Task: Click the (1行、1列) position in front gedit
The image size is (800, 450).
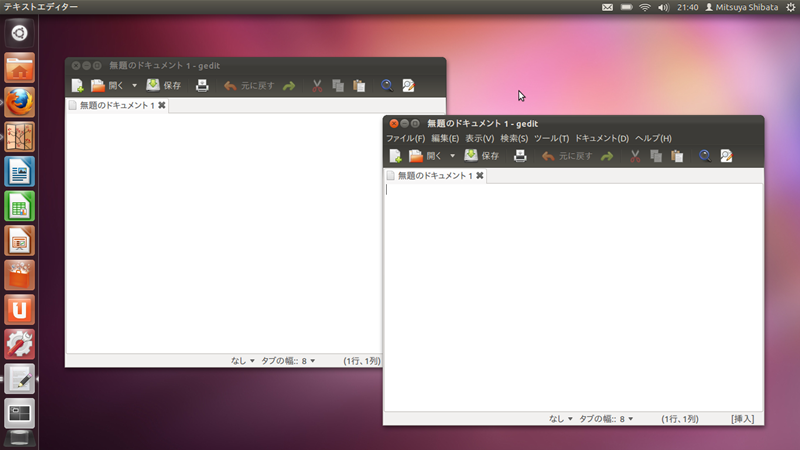Action: [x=680, y=419]
